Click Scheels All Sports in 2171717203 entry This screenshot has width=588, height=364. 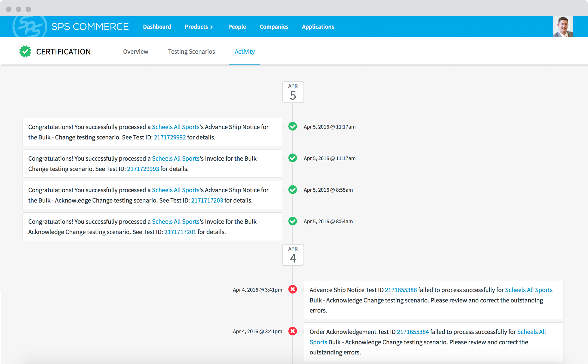pyautogui.click(x=176, y=190)
